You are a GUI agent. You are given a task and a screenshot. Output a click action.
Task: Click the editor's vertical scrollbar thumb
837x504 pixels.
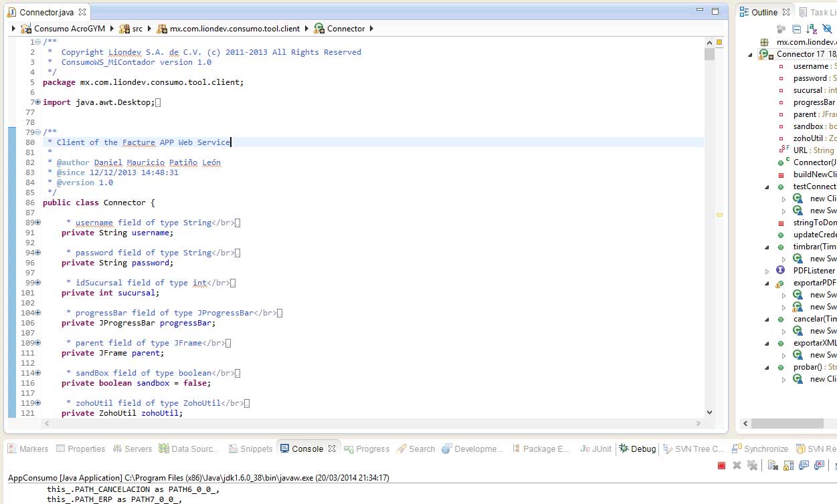[x=709, y=54]
